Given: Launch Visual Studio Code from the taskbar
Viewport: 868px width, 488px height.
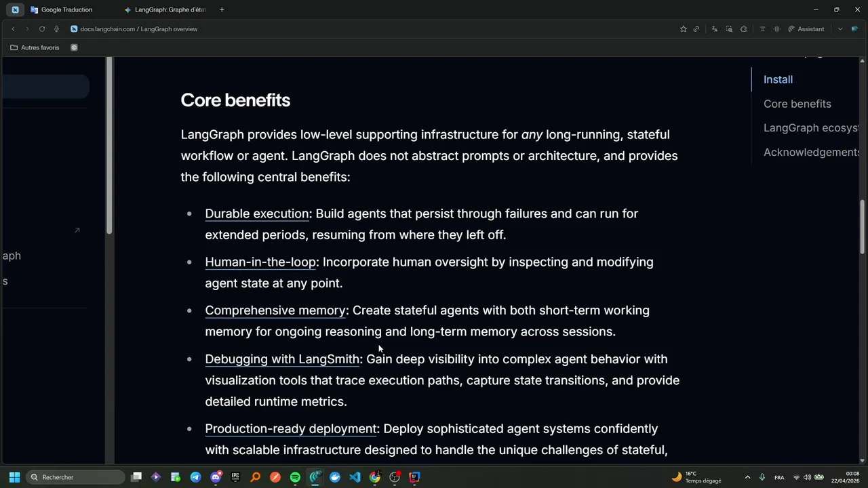Looking at the screenshot, I should (355, 477).
